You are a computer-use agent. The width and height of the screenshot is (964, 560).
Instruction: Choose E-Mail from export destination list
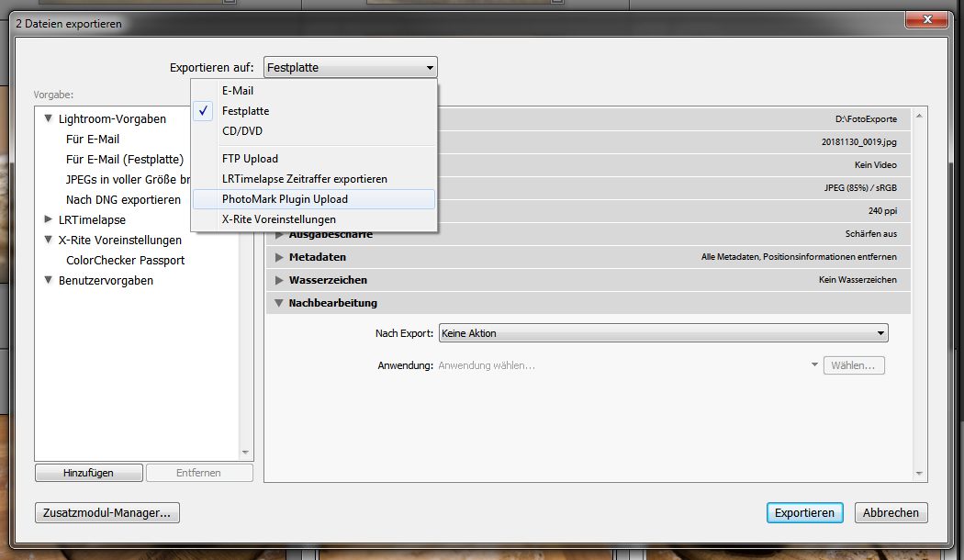pos(238,91)
